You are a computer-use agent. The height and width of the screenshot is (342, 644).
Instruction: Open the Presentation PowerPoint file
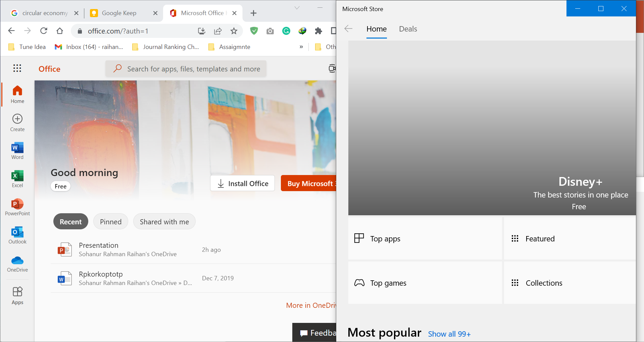point(193,249)
